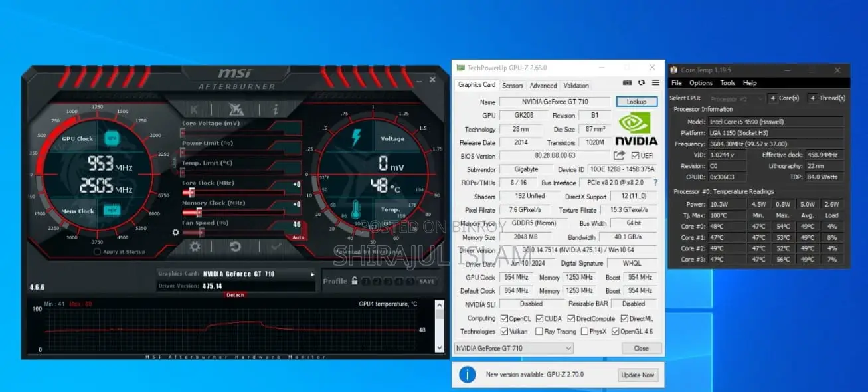This screenshot has height=392, width=868.
Task: Reset Afterburner settings to defaults
Action: click(235, 246)
